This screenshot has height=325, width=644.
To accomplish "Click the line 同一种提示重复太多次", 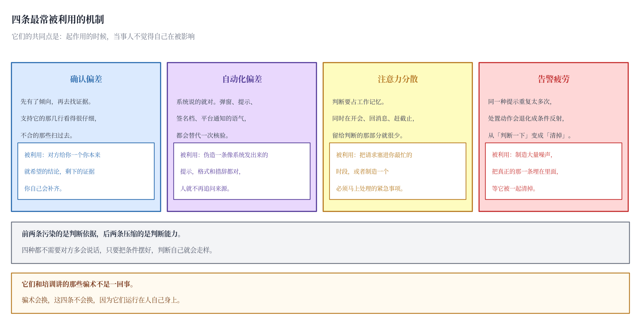I will point(520,102).
